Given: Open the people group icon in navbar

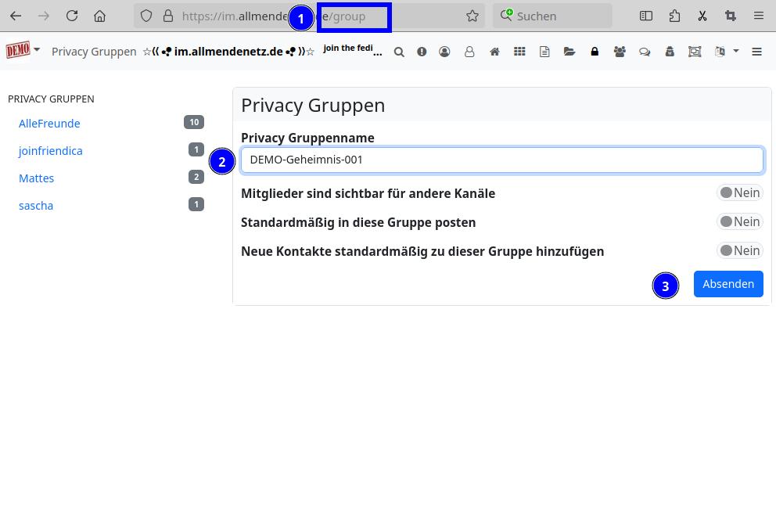Looking at the screenshot, I should [x=620, y=52].
